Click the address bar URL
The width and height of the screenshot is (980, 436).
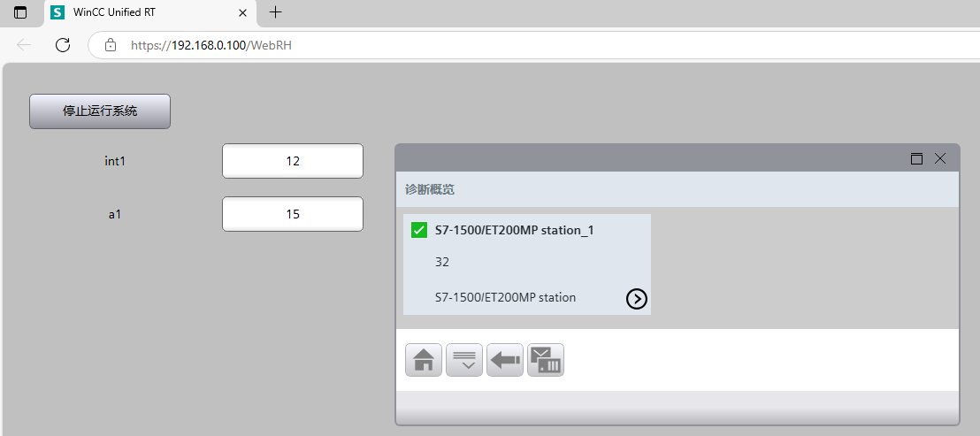pos(211,45)
